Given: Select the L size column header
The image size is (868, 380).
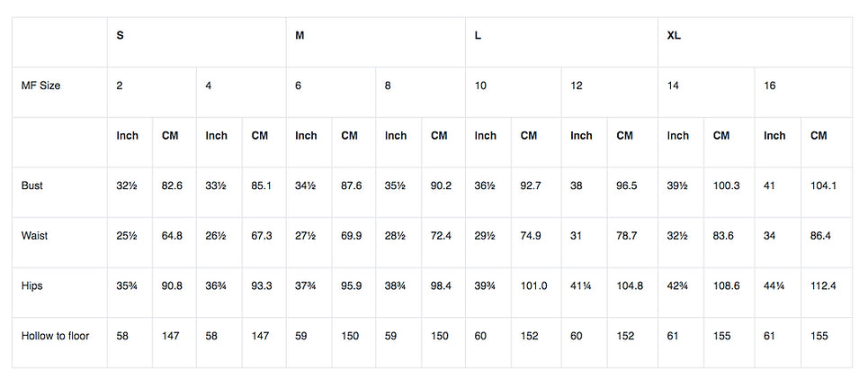Looking at the screenshot, I should click(x=562, y=42).
